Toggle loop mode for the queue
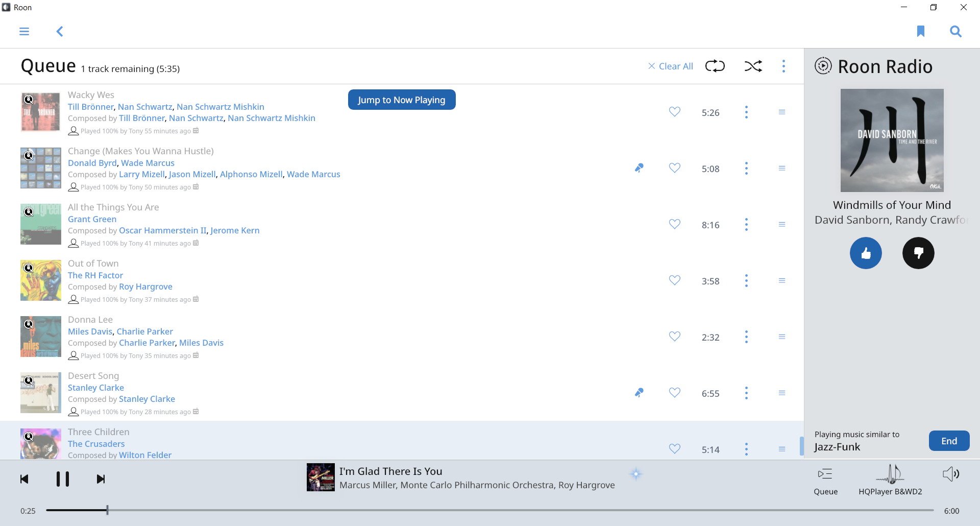This screenshot has width=980, height=526. click(715, 66)
